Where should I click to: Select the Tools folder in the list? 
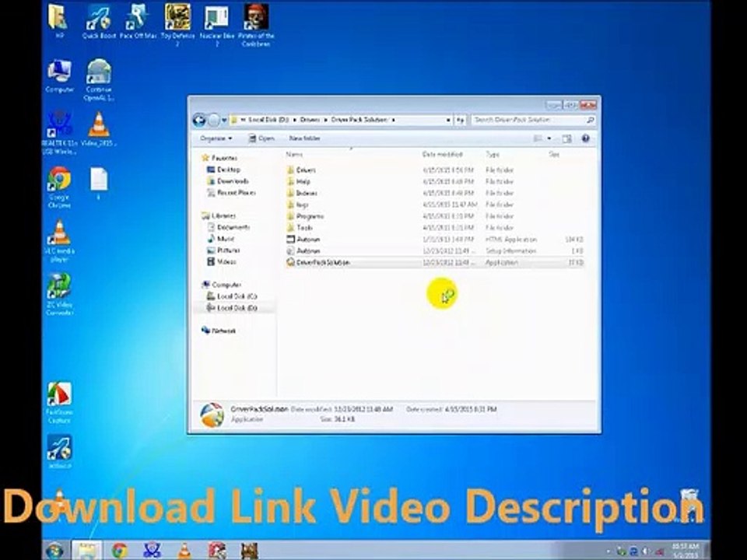[304, 228]
